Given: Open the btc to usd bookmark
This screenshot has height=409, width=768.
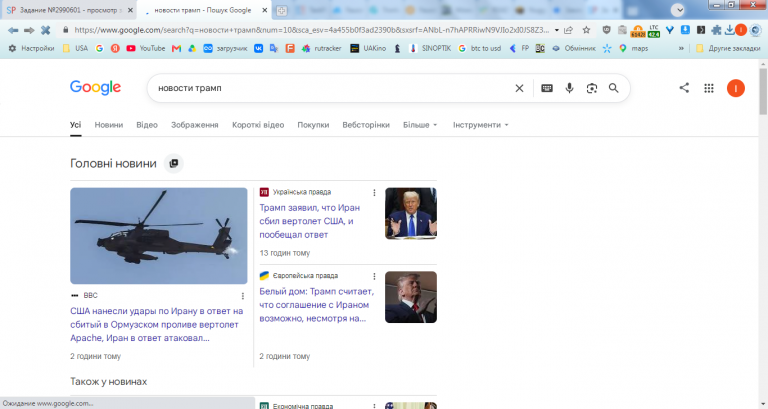Looking at the screenshot, I should coord(480,48).
